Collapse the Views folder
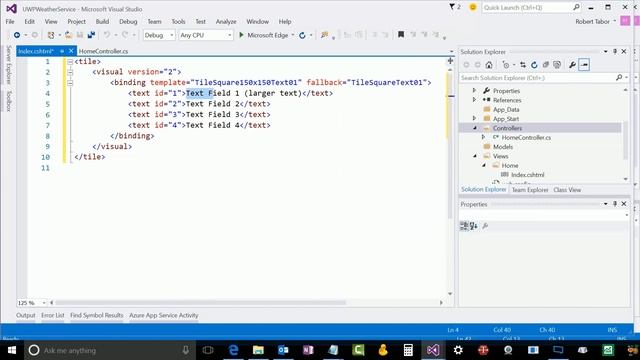The width and height of the screenshot is (640, 360). pyautogui.click(x=475, y=156)
